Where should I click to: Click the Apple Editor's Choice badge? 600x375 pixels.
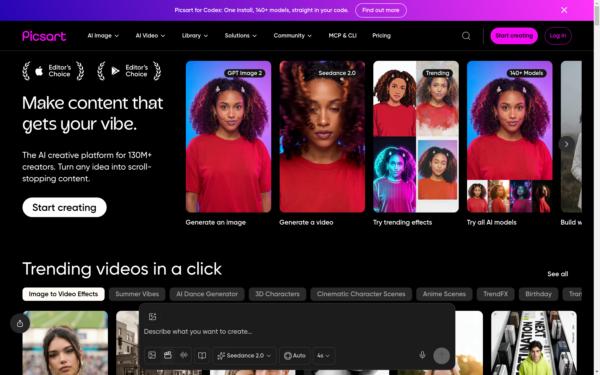tap(53, 71)
